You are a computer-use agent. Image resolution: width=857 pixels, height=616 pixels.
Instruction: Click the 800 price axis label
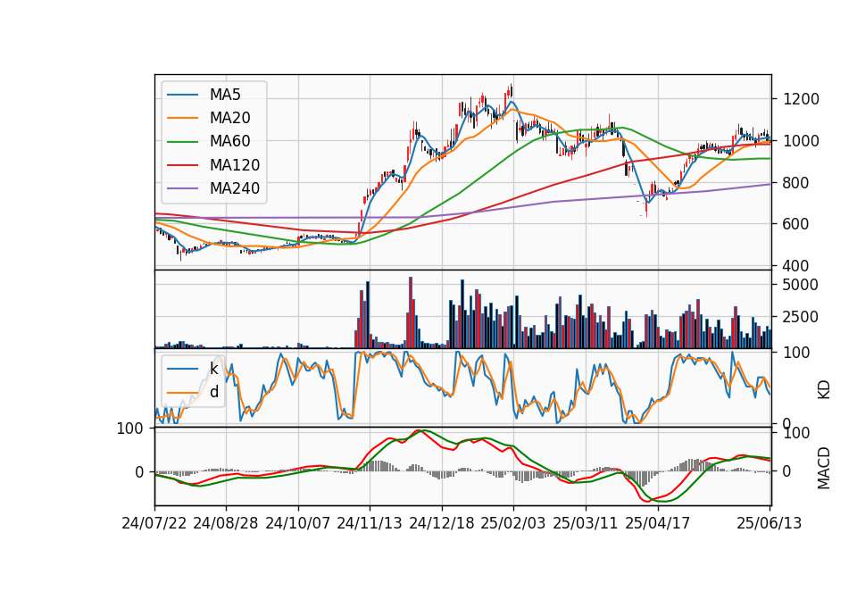[x=795, y=182]
